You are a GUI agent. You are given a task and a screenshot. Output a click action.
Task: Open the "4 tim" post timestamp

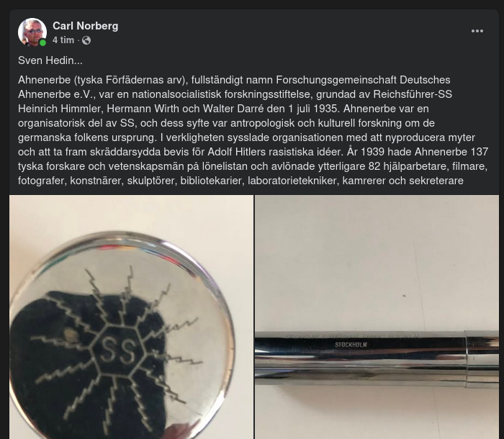click(x=63, y=40)
